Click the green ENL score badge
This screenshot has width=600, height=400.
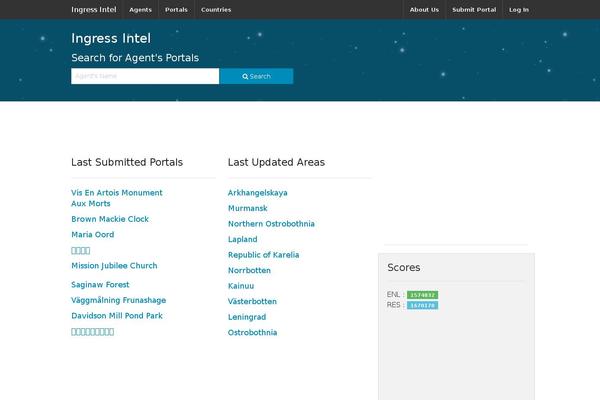click(x=422, y=295)
